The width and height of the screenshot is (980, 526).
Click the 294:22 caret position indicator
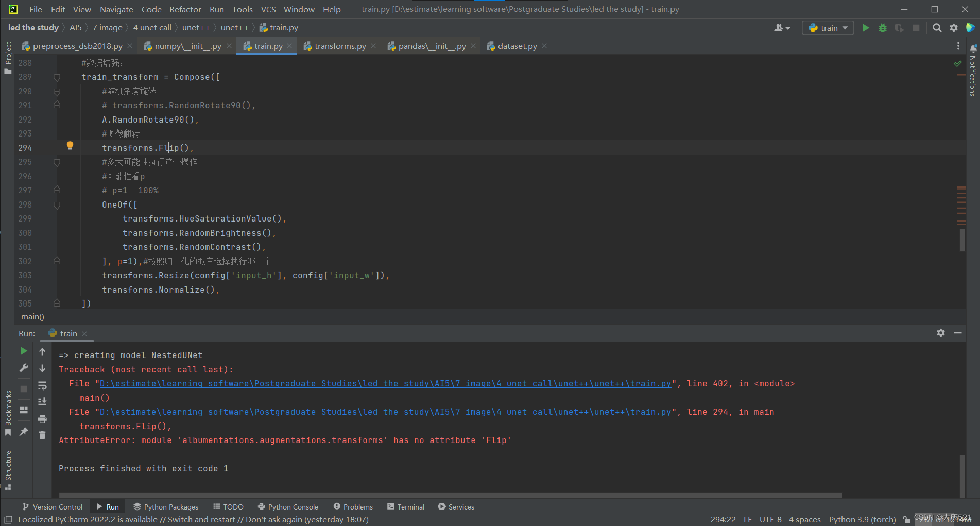[x=723, y=519]
